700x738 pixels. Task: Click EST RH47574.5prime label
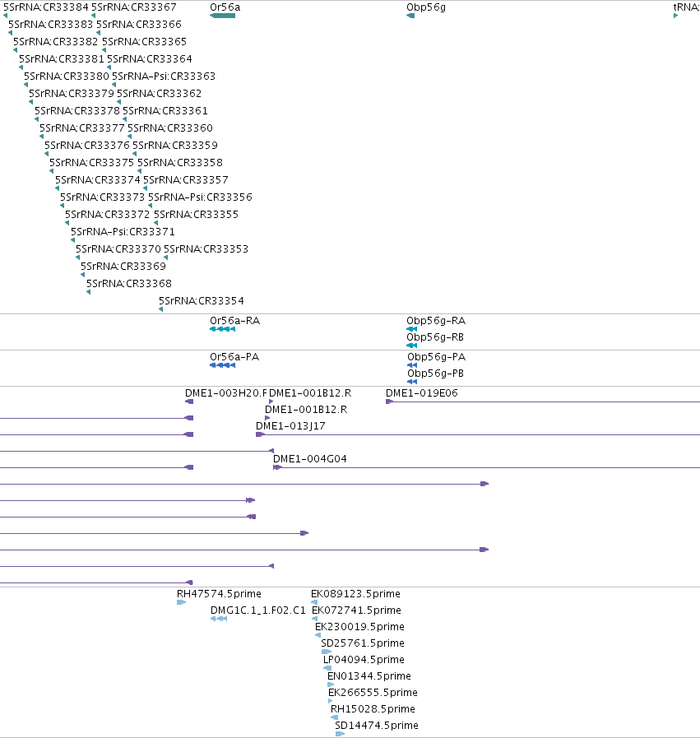pyautogui.click(x=220, y=594)
